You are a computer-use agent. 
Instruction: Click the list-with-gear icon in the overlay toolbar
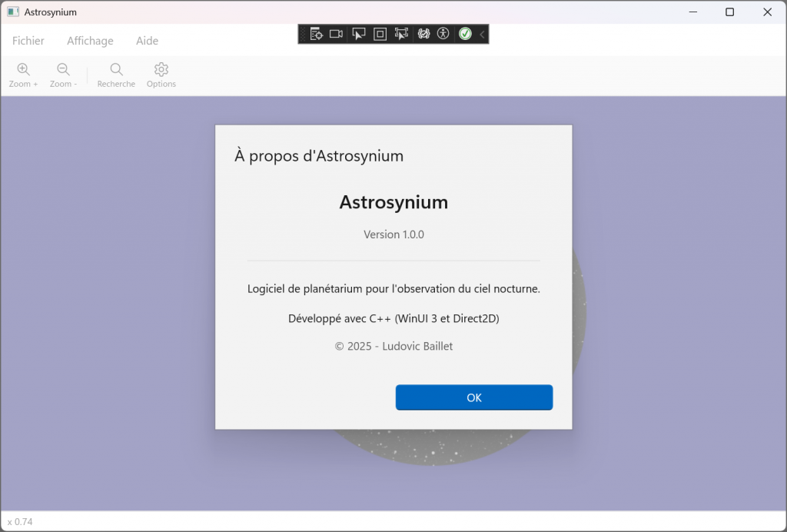(317, 34)
